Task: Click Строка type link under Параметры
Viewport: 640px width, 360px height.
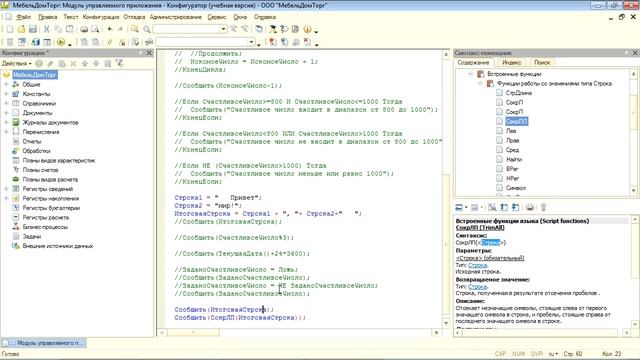Action: coord(478,265)
